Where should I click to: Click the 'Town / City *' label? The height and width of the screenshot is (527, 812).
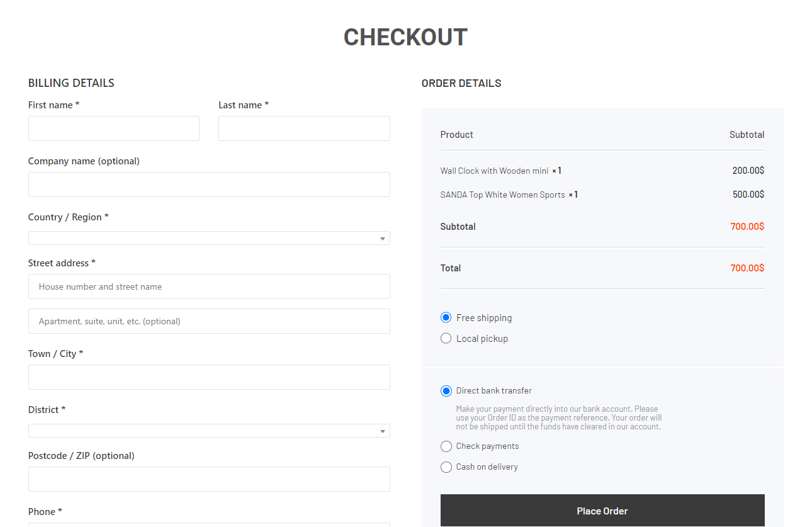click(x=55, y=354)
